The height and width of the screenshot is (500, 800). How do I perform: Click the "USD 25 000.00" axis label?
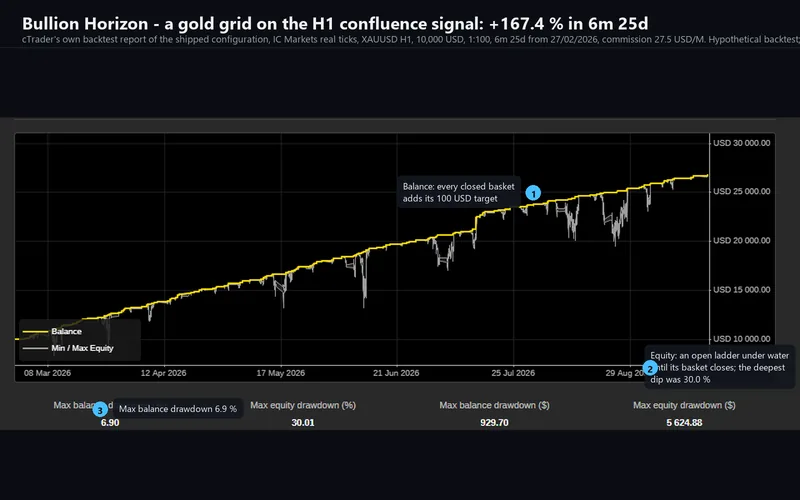[741, 191]
